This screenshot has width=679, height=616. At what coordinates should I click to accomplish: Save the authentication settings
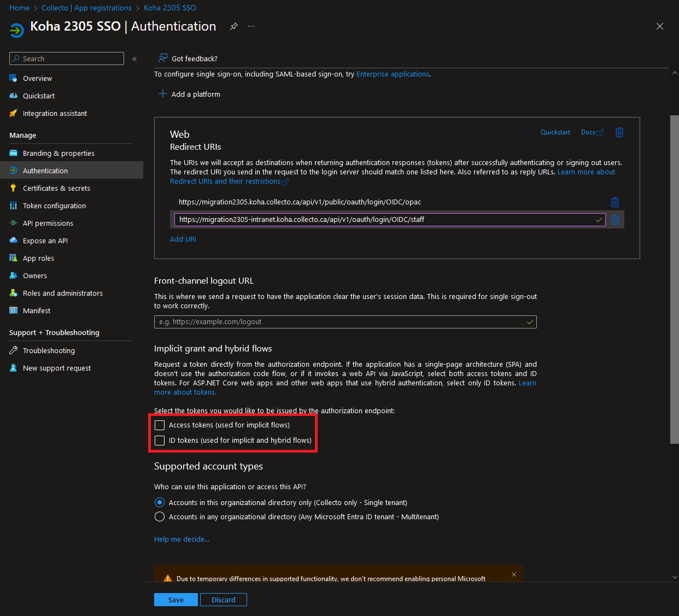pyautogui.click(x=176, y=600)
